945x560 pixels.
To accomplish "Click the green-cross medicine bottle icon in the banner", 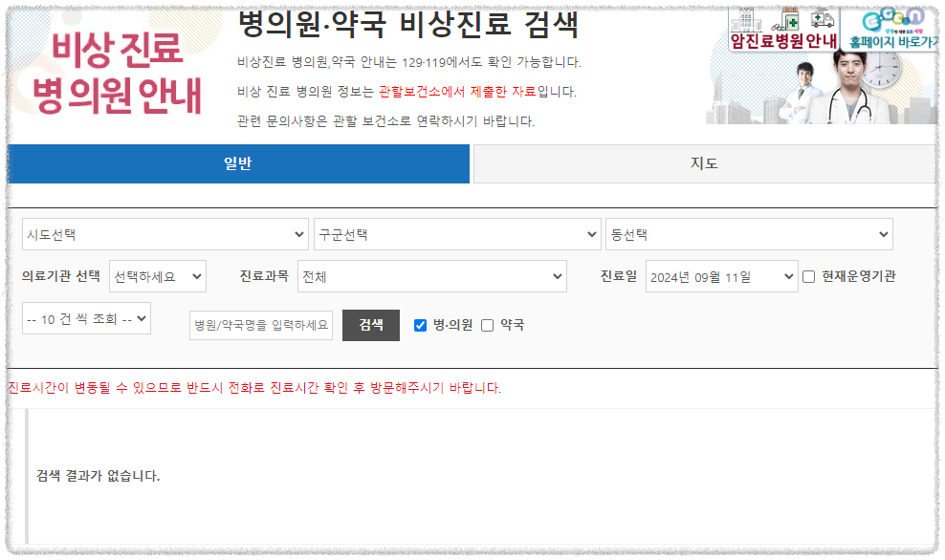I will coord(789,20).
